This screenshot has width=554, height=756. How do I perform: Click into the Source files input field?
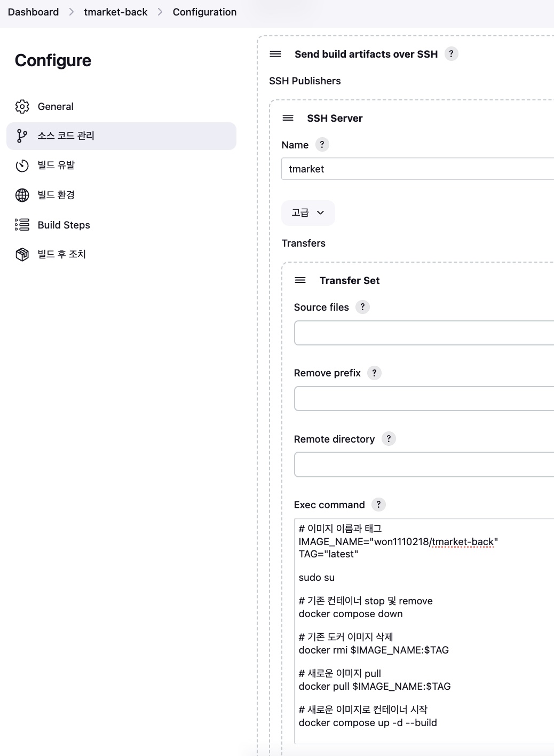click(x=424, y=333)
